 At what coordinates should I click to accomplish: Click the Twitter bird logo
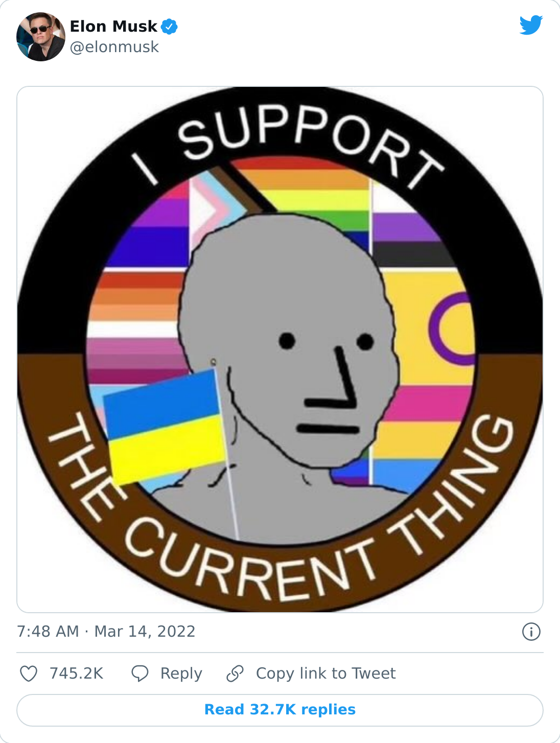[x=531, y=25]
